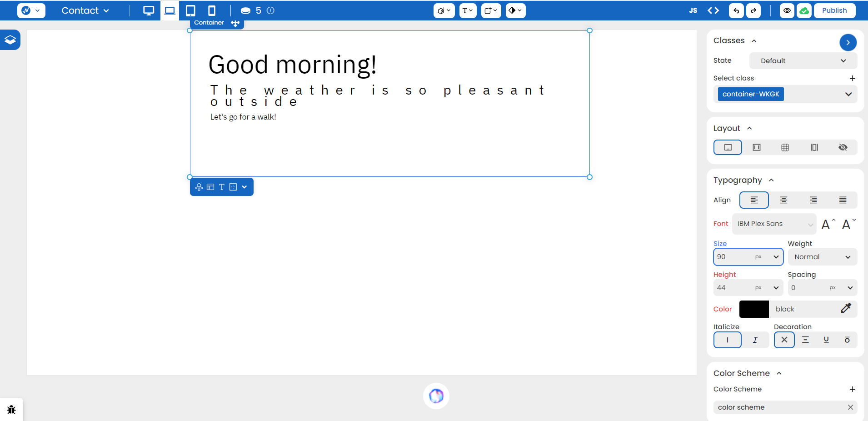Collapse the Classes section
Image resolution: width=868 pixels, height=421 pixels.
tap(754, 41)
